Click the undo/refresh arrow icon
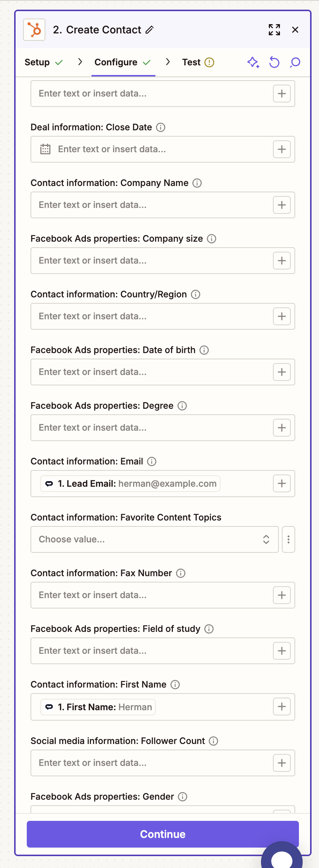The width and height of the screenshot is (319, 868). (x=274, y=62)
